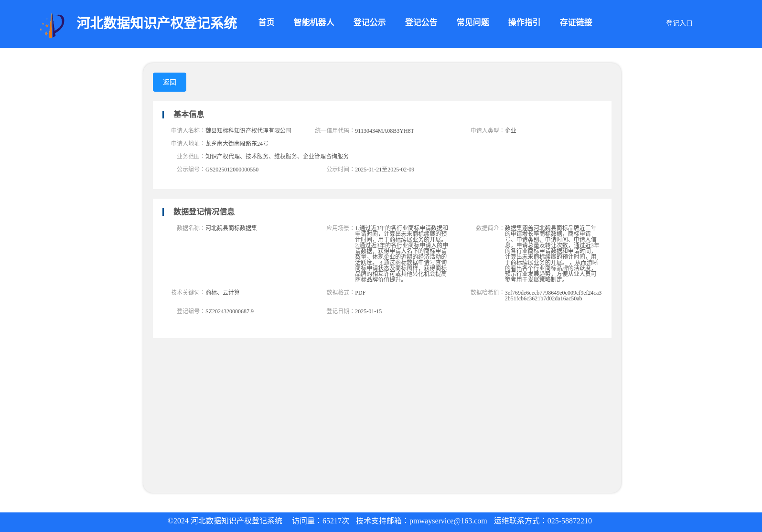Go to 登记公告 page
The width and height of the screenshot is (762, 532).
[x=421, y=22]
